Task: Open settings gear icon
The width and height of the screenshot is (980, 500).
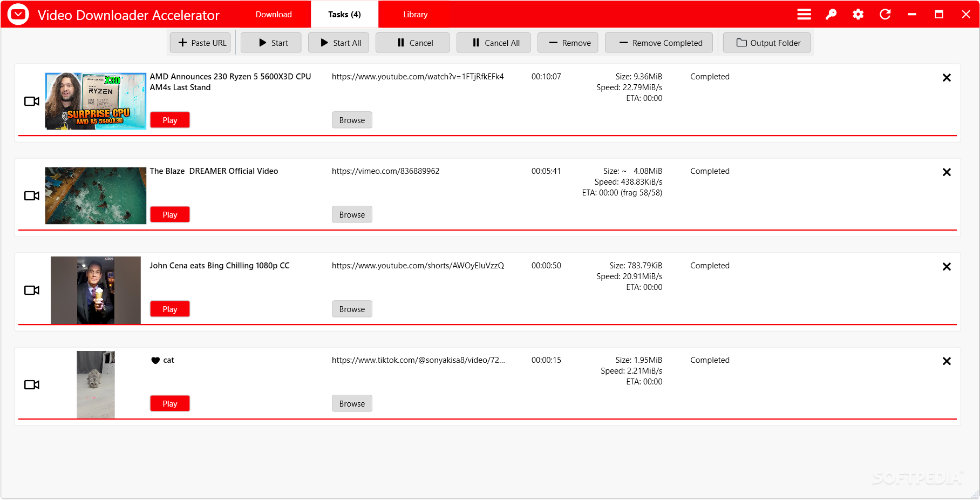Action: [x=858, y=15]
